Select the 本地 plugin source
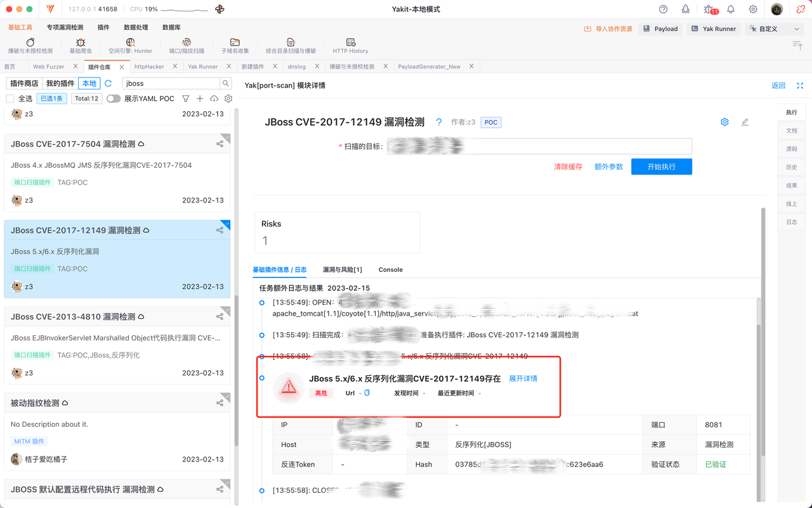 point(89,83)
